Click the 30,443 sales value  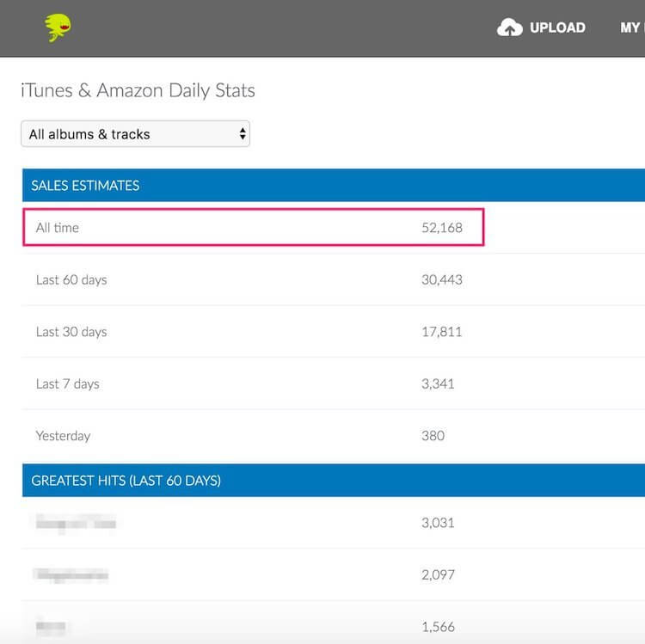(x=442, y=279)
